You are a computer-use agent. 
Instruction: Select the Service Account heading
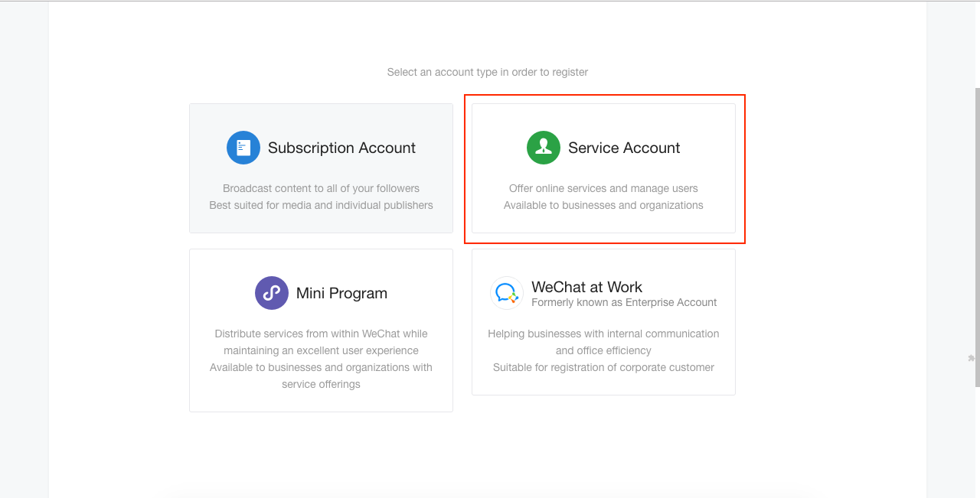(624, 148)
